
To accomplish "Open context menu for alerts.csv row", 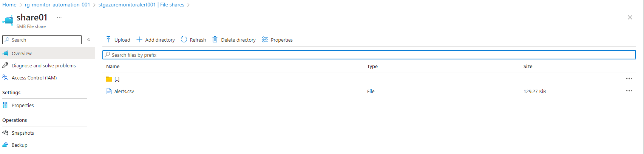I will [629, 91].
